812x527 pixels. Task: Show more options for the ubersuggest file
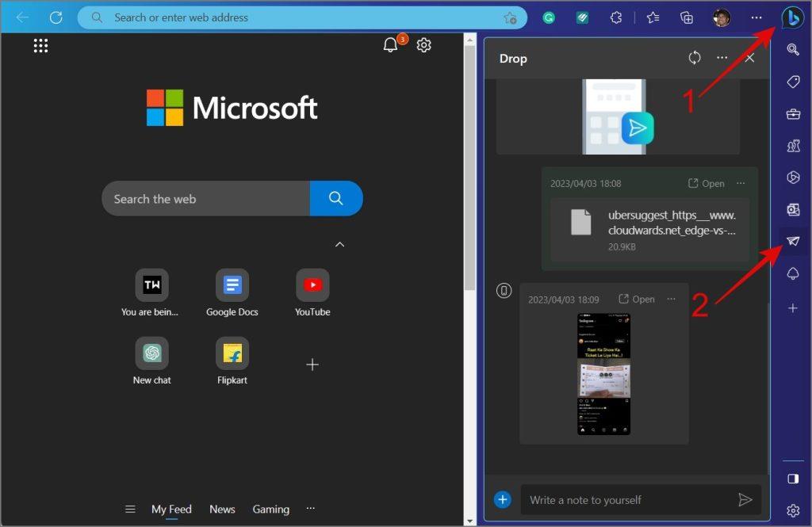(x=741, y=183)
